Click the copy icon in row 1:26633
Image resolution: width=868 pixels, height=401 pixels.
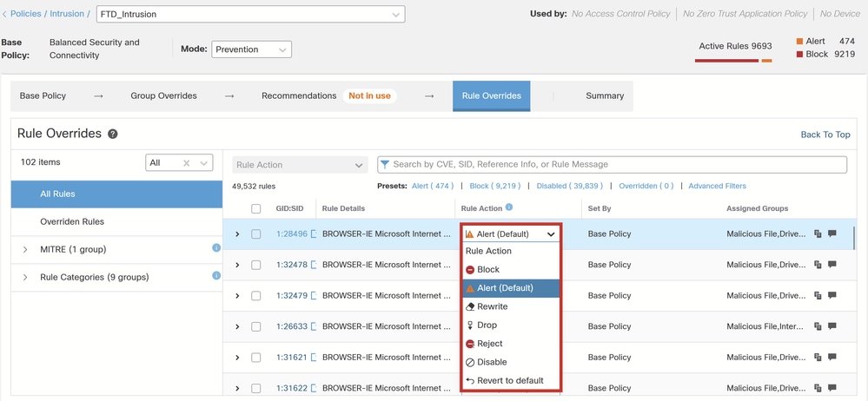[818, 326]
